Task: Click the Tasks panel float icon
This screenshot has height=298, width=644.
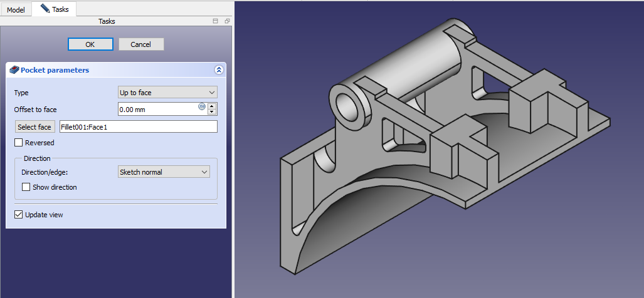Action: [227, 21]
